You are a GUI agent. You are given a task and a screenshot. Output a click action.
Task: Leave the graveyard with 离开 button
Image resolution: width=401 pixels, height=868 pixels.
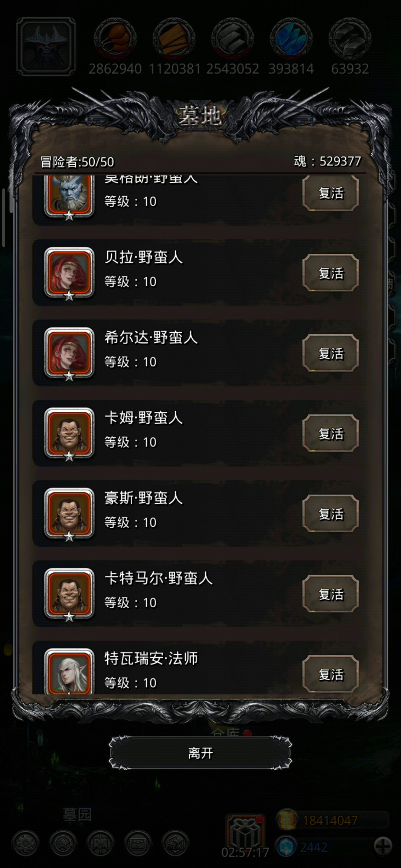point(200,753)
